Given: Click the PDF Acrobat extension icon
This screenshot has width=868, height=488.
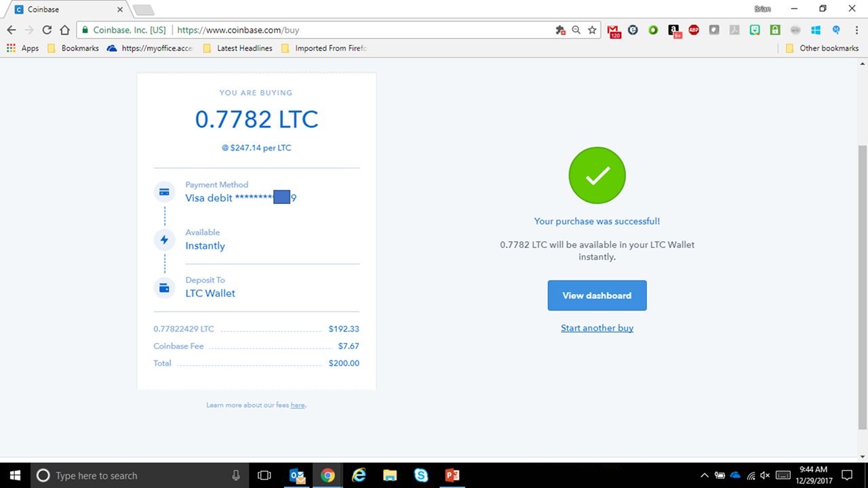Looking at the screenshot, I should 734,30.
